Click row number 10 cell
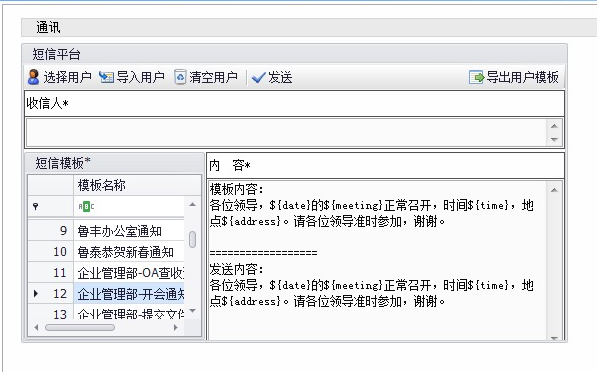 tap(51, 252)
